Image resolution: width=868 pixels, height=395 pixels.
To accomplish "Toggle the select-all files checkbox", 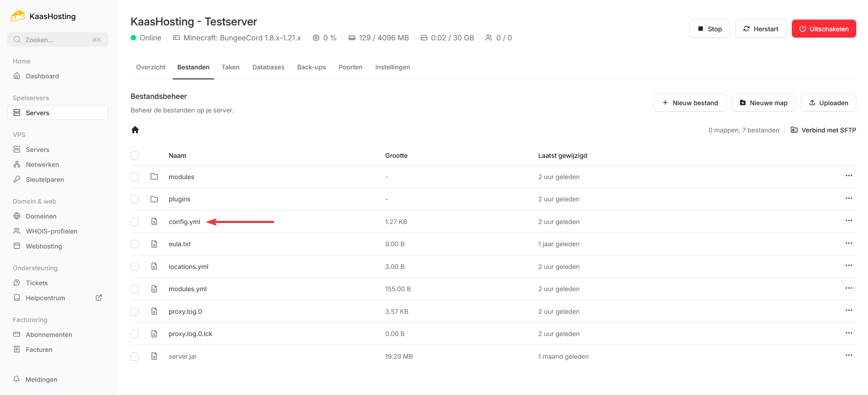I will (x=135, y=156).
